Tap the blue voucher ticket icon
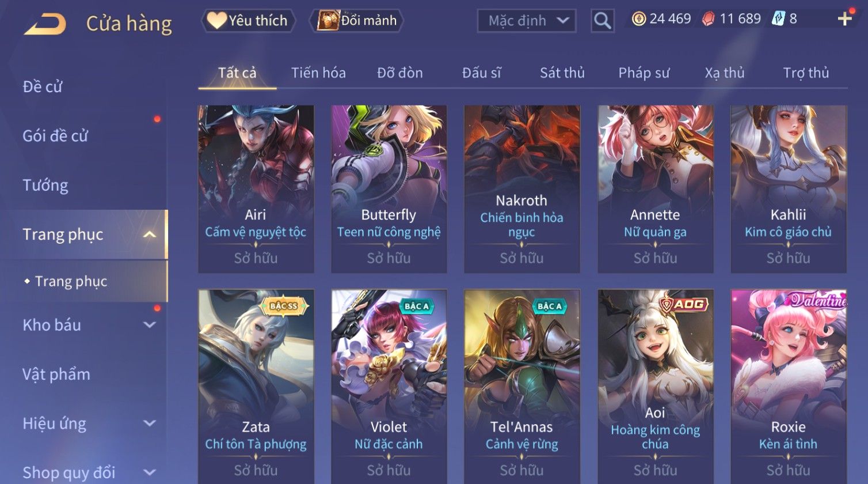This screenshot has width=868, height=484. 777,19
